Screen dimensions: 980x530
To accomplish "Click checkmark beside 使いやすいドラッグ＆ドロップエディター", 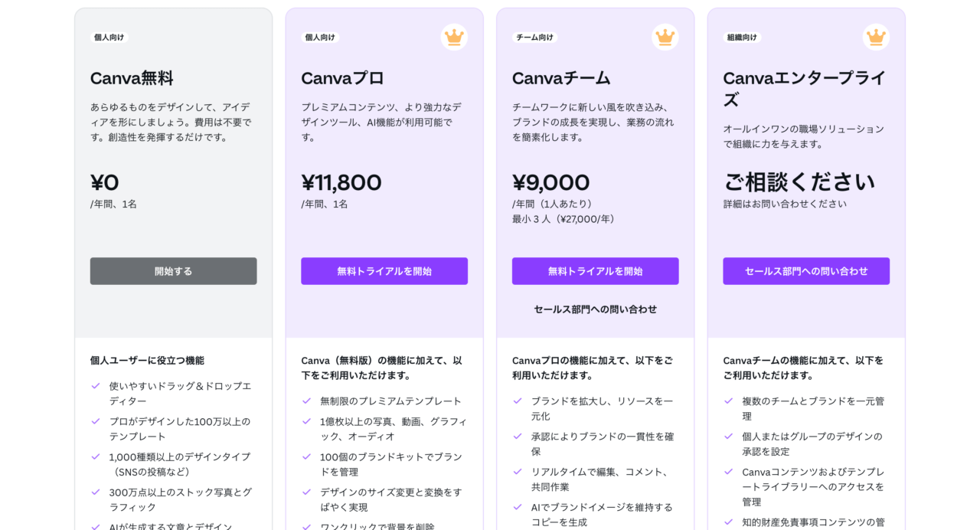I will click(x=96, y=386).
